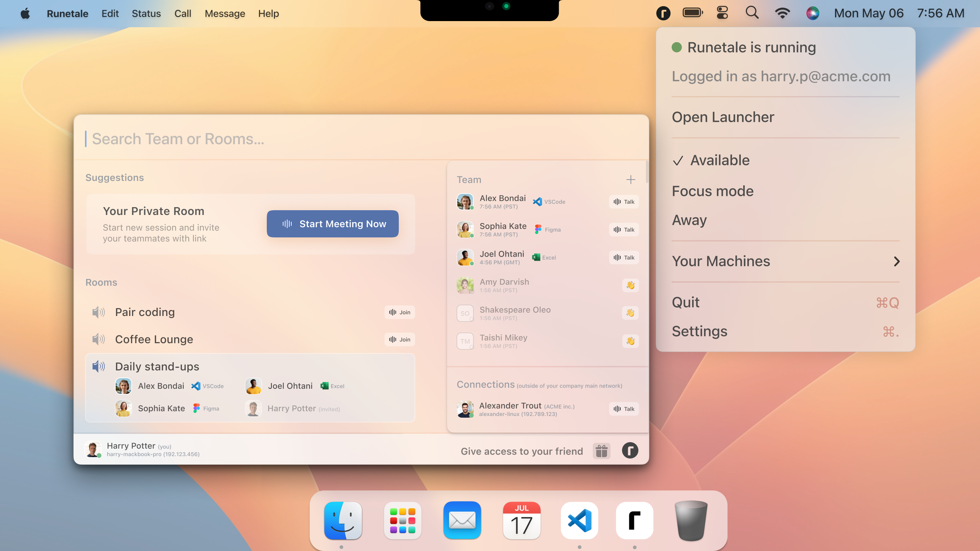Click the Team panel scrollbar
The image size is (980, 551).
point(647,172)
